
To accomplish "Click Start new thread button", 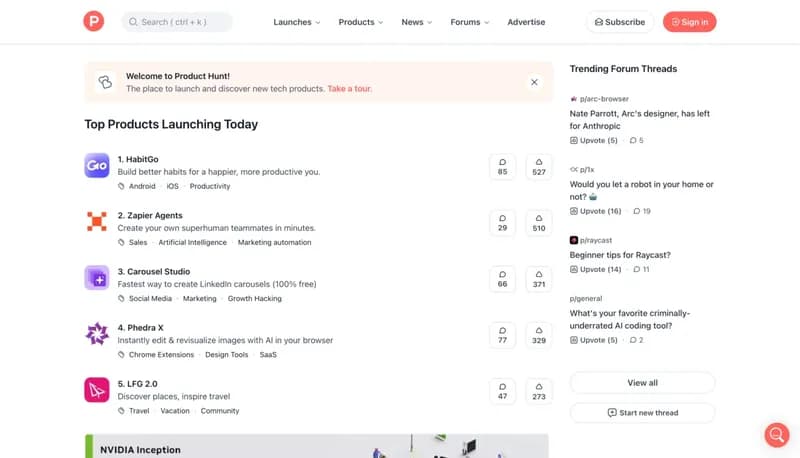I will click(x=642, y=413).
